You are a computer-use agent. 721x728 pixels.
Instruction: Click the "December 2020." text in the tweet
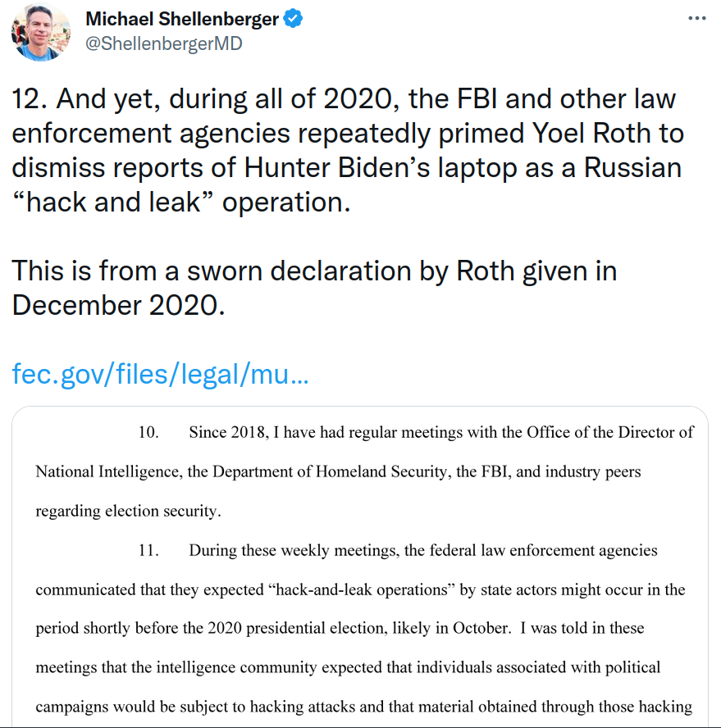coord(118,305)
